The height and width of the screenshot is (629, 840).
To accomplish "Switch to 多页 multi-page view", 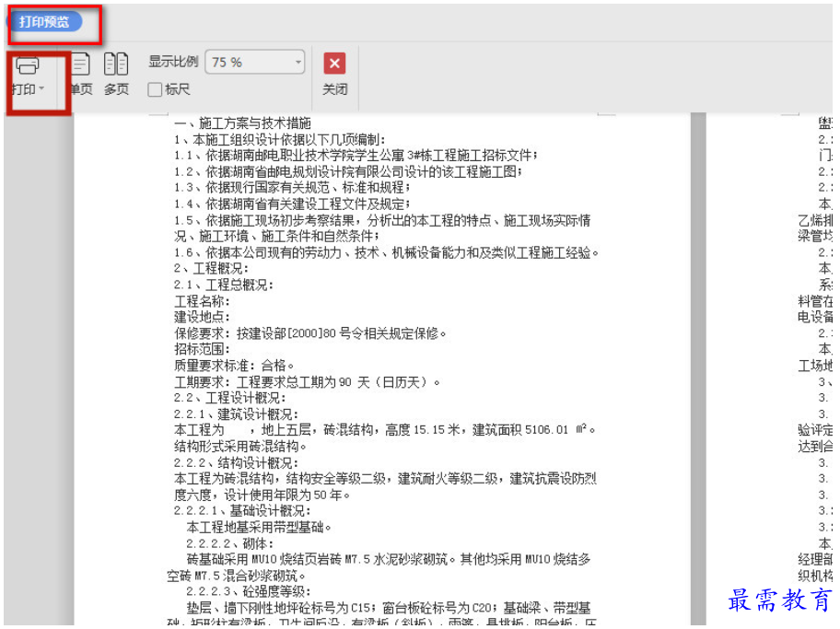I will pyautogui.click(x=116, y=75).
